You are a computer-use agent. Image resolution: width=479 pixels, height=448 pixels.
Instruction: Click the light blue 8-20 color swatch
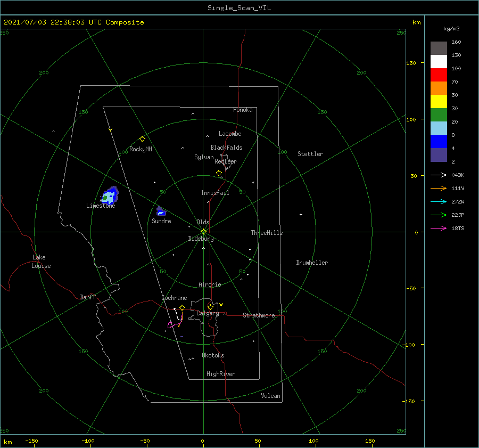click(439, 128)
